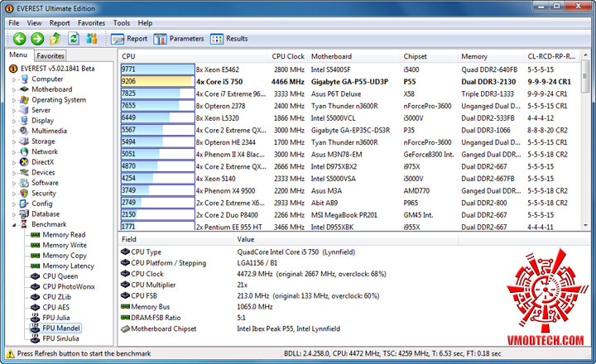
Task: Select CPU PhotoWorxx benchmark
Action: [x=69, y=286]
